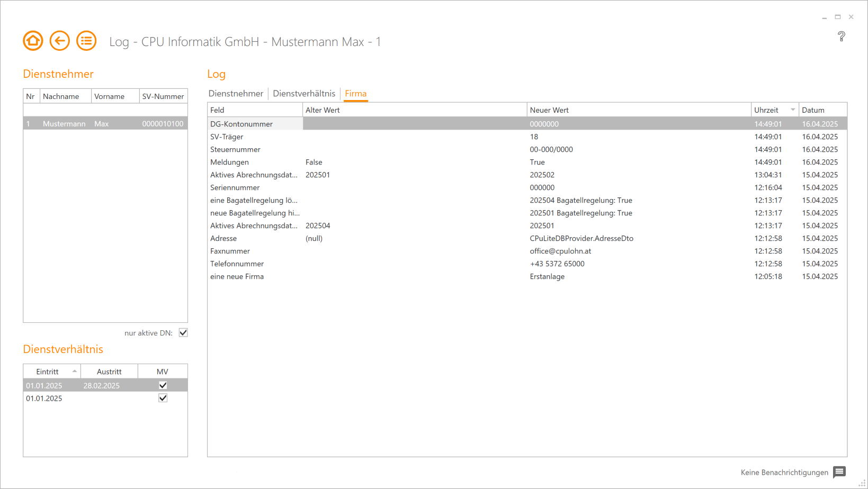Minimize the application window
Image resolution: width=868 pixels, height=489 pixels.
click(x=824, y=17)
